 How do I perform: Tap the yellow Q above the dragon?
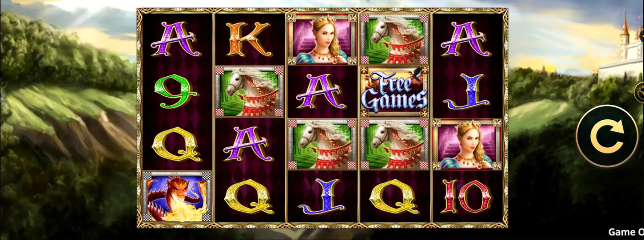(176, 145)
